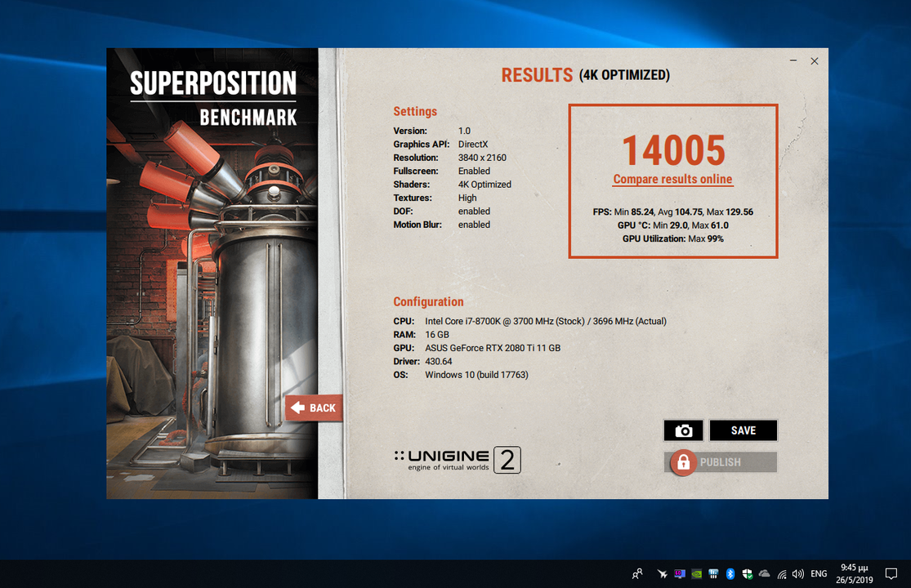
Task: Click the RESULTS title heading
Action: click(x=537, y=75)
